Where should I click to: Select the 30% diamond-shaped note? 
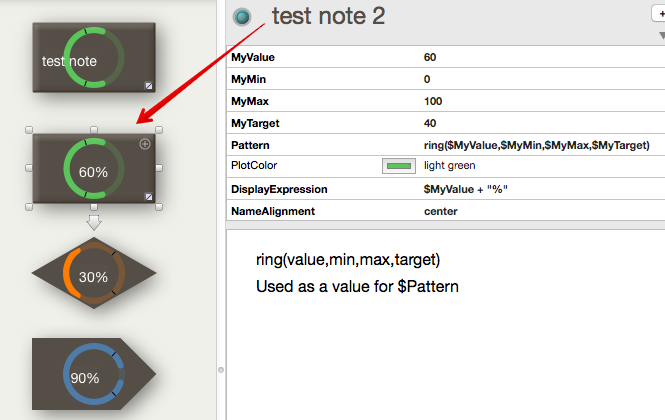point(94,273)
